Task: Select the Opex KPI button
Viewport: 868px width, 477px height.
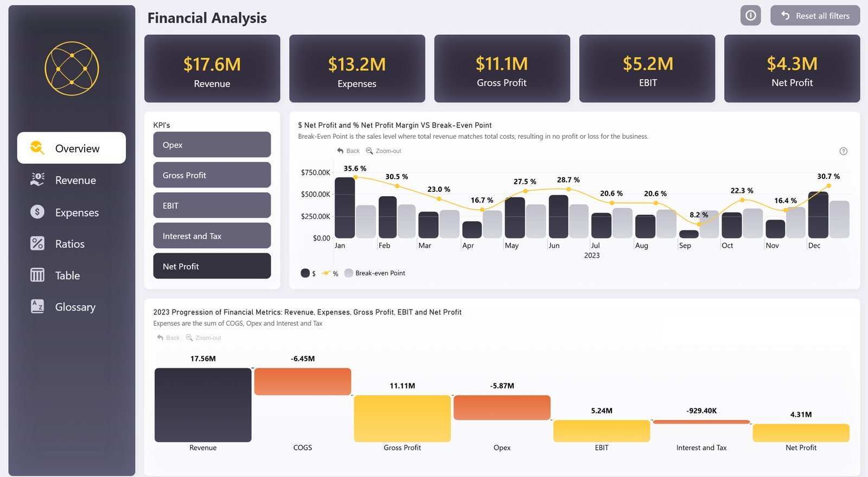Action: [212, 145]
